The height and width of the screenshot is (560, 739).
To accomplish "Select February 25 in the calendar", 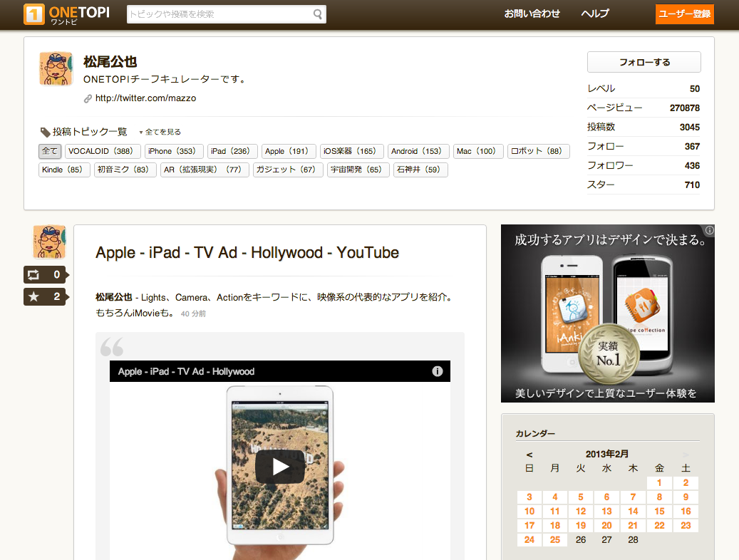I will pyautogui.click(x=555, y=540).
